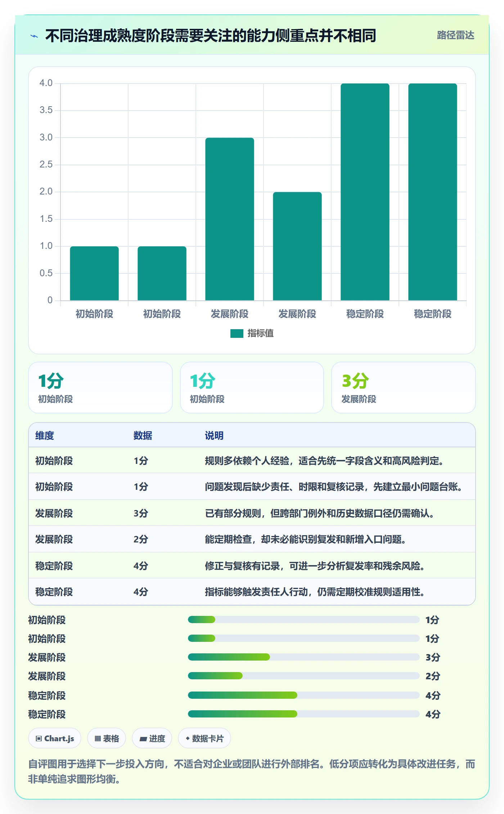The image size is (504, 814).
Task: Click the 表格 chip
Action: click(107, 738)
